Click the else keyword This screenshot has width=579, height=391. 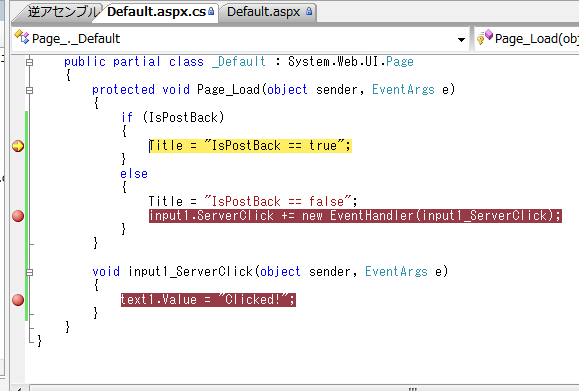[x=134, y=174]
